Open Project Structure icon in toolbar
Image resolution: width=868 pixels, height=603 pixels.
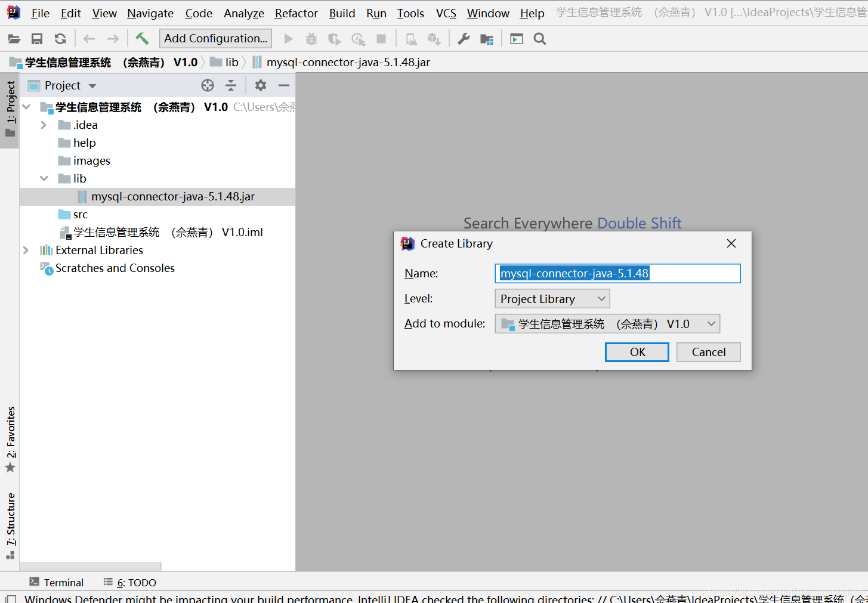[487, 39]
